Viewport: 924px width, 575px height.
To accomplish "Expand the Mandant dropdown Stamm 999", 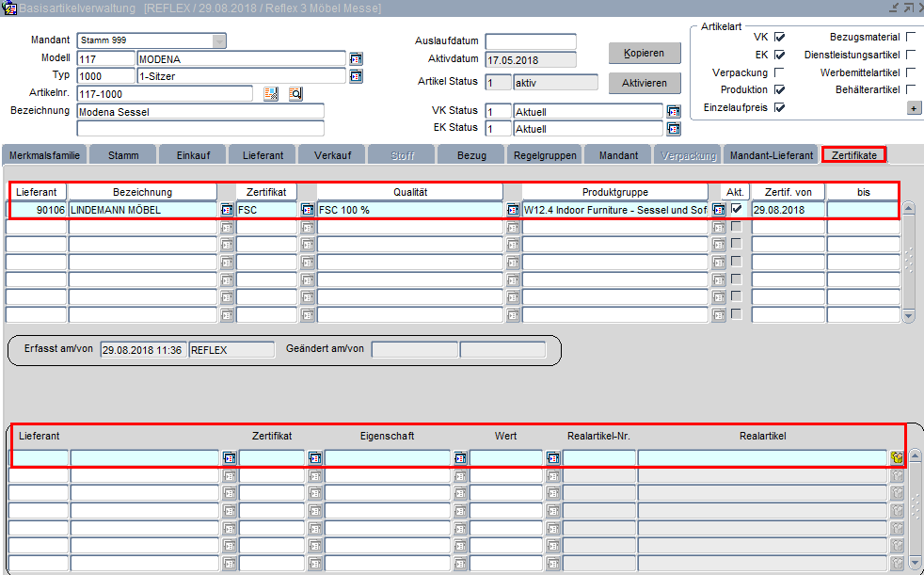I will (219, 40).
